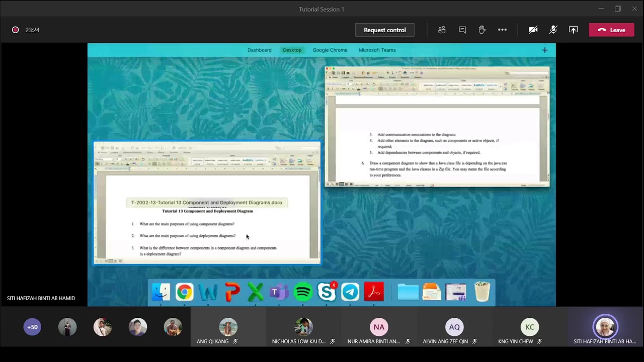The width and height of the screenshot is (644, 362).
Task: Click the red recording indicator
Action: (16, 30)
